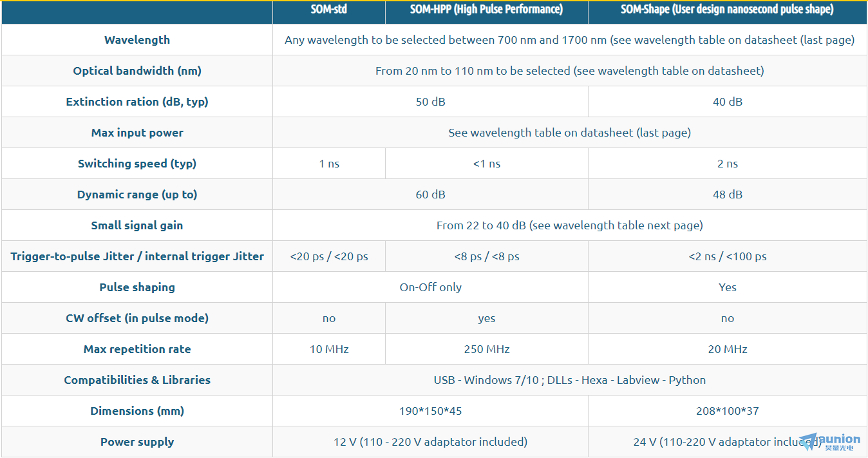Click the USB - Windows 7/10 compatibilities cell

coord(570,380)
